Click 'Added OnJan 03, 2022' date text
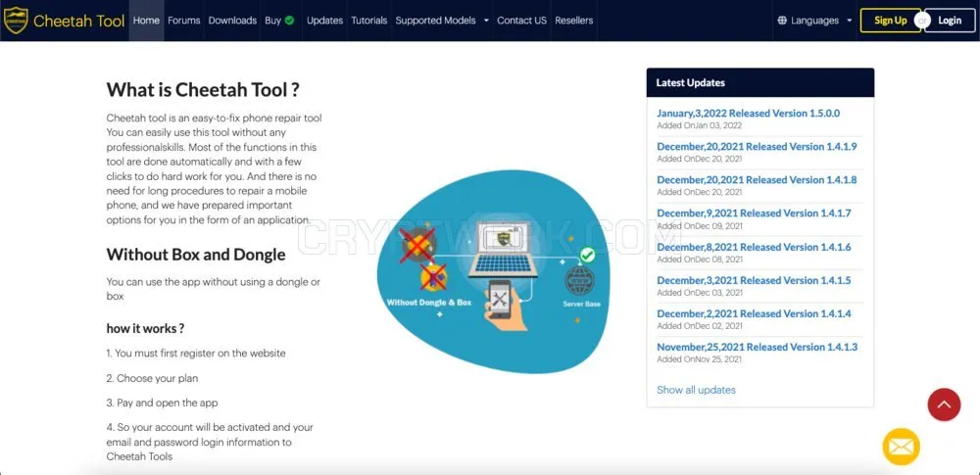The image size is (980, 475). [x=700, y=125]
